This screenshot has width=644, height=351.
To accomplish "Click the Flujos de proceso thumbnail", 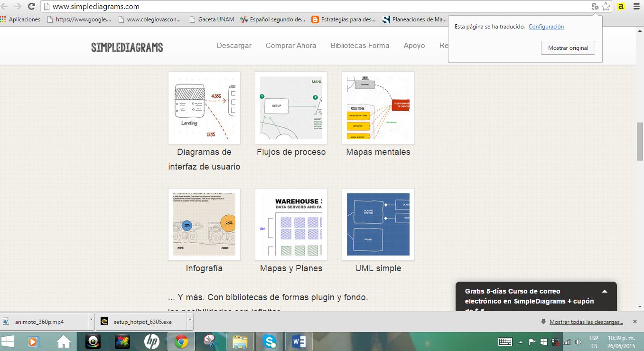I will point(291,107).
